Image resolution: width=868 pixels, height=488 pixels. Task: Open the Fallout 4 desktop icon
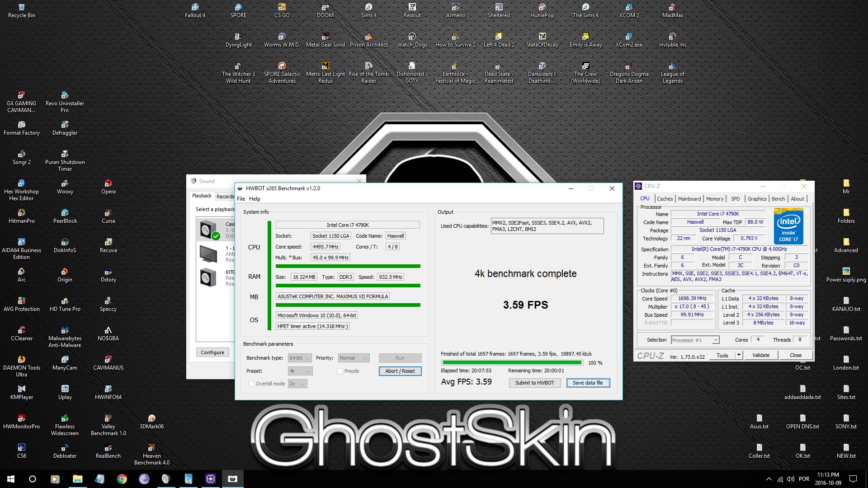[195, 10]
